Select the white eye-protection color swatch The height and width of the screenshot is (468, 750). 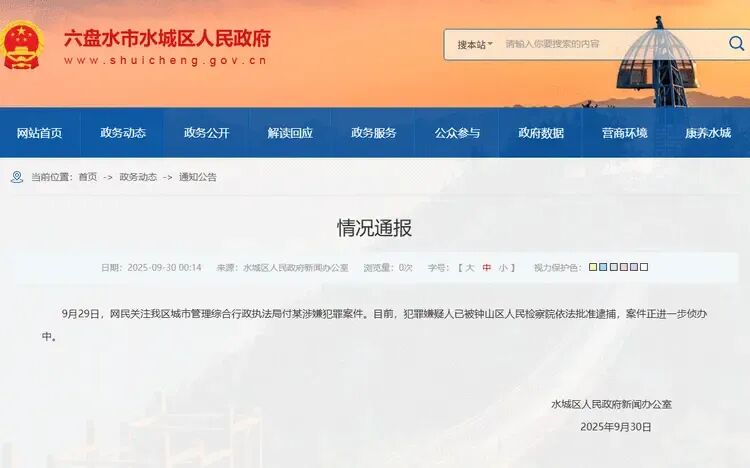pyautogui.click(x=644, y=267)
